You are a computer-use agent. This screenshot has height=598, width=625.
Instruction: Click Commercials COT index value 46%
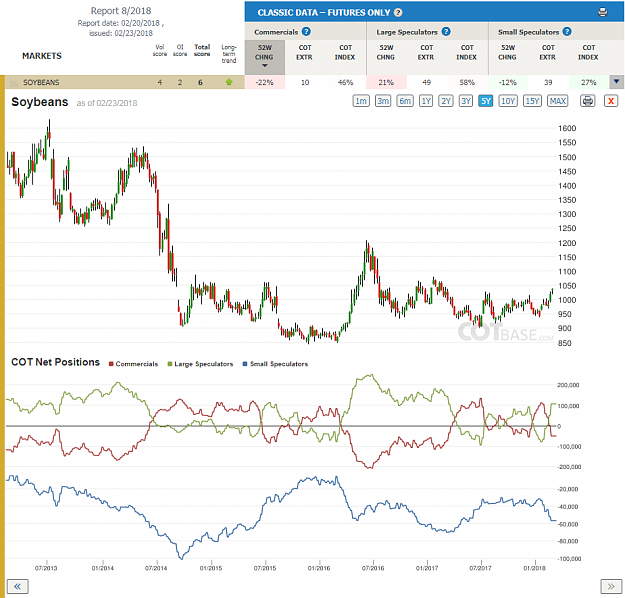pos(345,83)
